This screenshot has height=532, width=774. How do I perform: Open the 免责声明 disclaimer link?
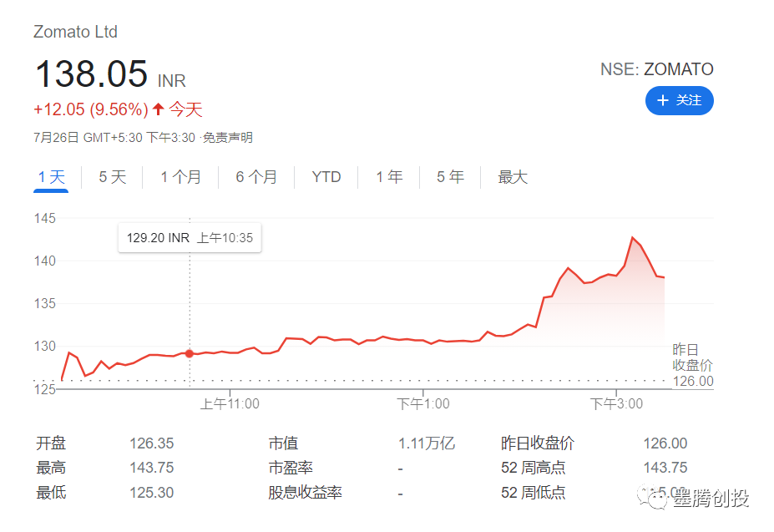coord(229,137)
